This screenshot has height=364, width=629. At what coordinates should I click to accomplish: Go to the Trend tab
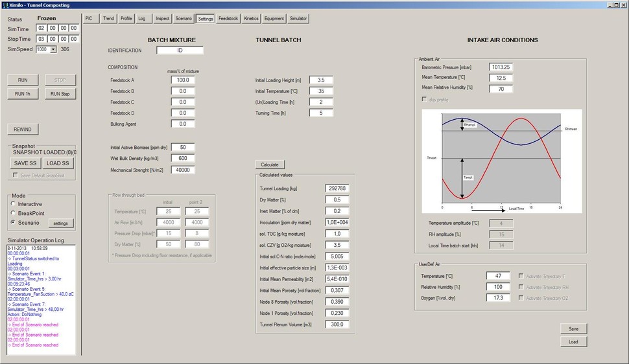pyautogui.click(x=108, y=19)
